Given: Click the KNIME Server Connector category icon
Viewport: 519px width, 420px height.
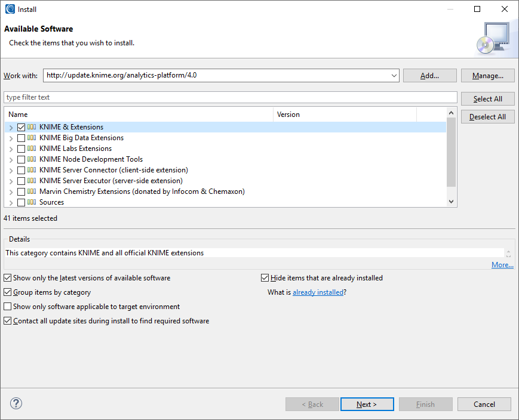Looking at the screenshot, I should 32,170.
